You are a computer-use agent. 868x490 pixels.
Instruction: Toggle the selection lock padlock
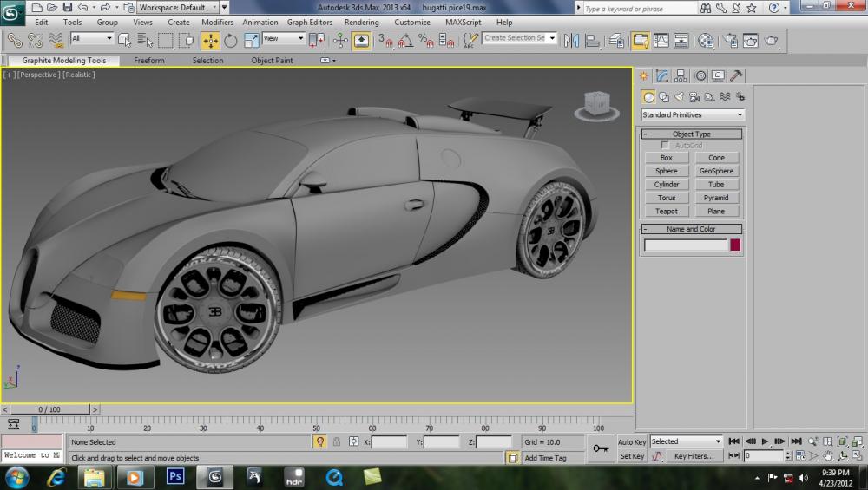(337, 441)
